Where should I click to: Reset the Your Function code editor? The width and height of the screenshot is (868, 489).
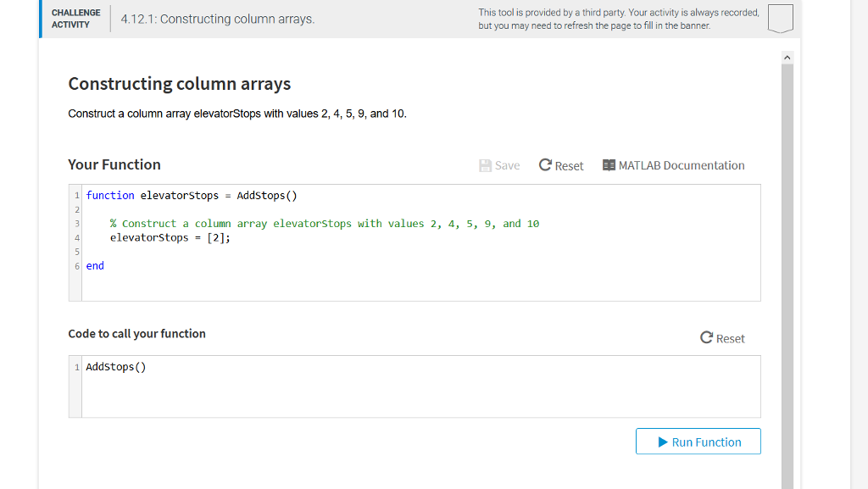[561, 165]
